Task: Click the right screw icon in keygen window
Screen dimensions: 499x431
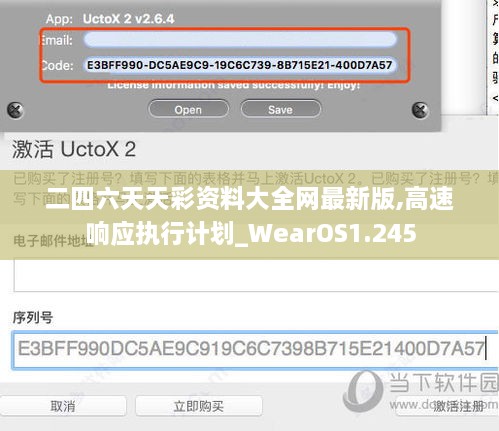Action: pyautogui.click(x=420, y=110)
